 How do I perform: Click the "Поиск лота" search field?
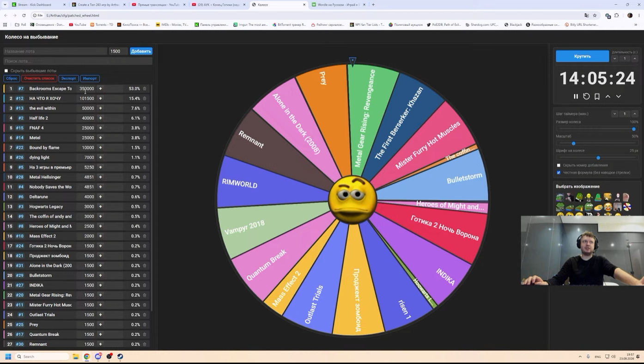[78, 61]
